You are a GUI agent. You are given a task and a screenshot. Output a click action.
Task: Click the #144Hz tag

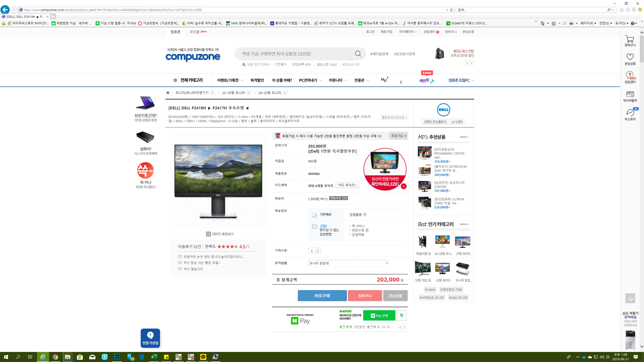(430, 290)
